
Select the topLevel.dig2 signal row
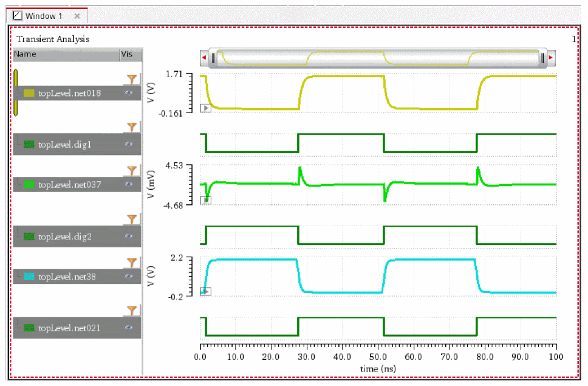(x=77, y=236)
